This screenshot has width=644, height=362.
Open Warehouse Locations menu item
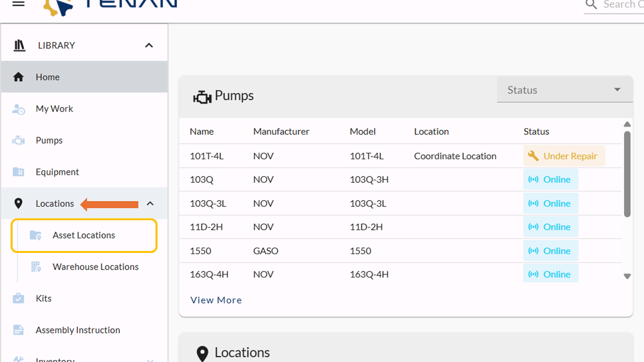coord(95,267)
